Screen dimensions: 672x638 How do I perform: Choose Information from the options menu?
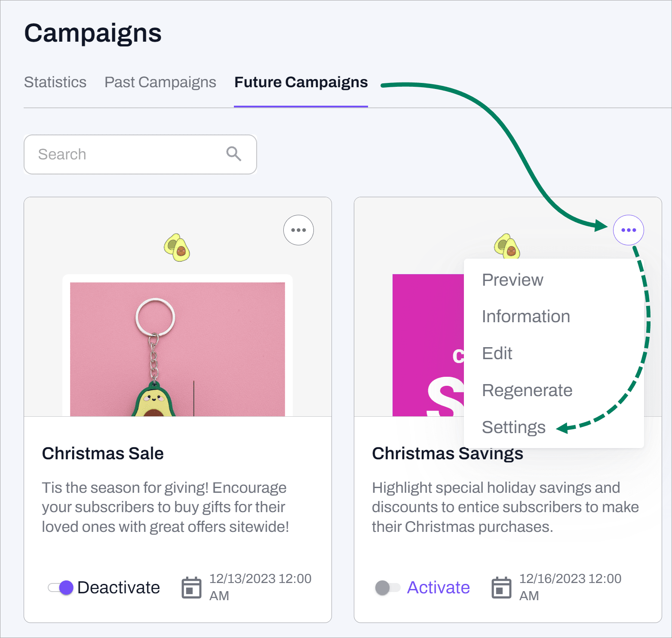(x=526, y=317)
